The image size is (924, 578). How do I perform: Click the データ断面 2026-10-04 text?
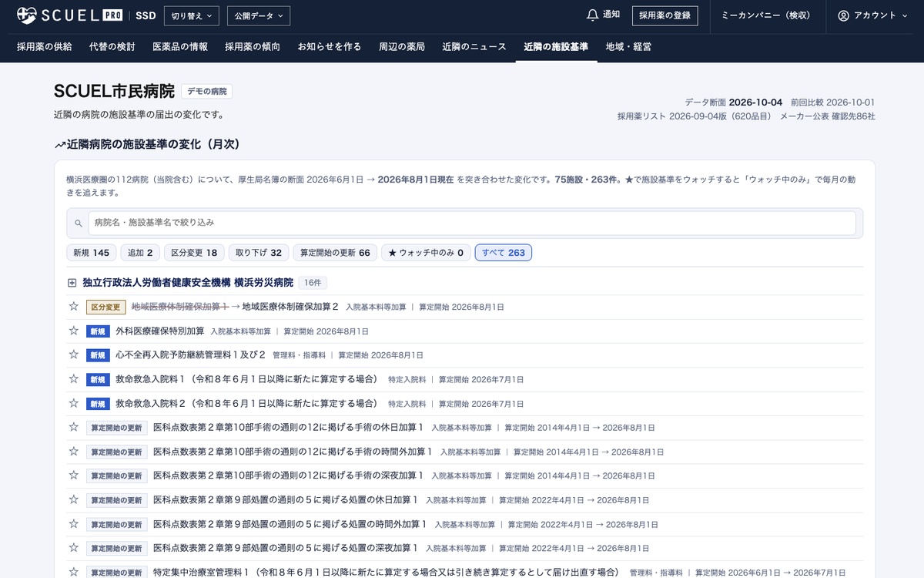point(734,102)
